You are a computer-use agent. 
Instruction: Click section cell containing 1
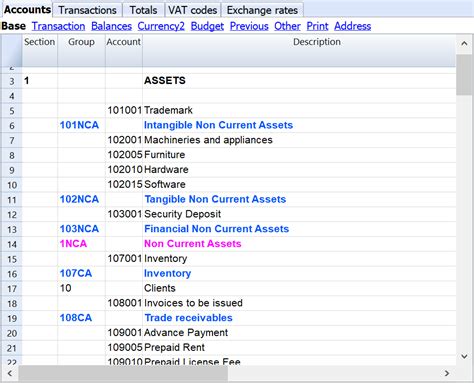[40, 81]
